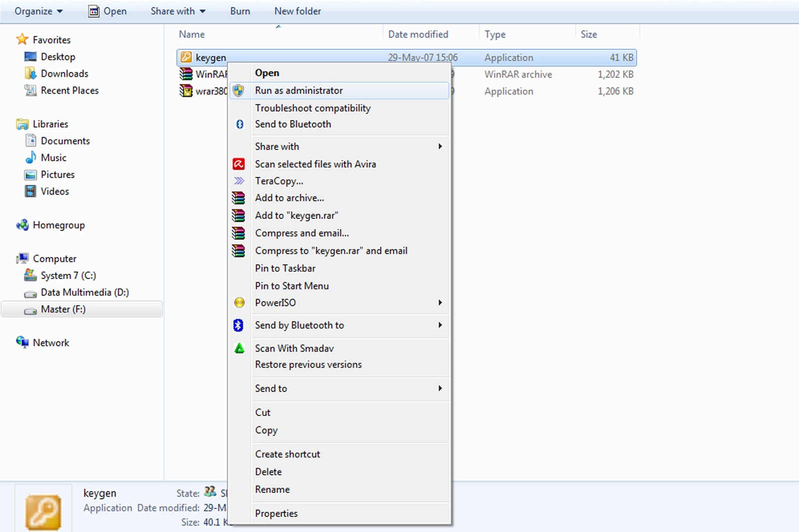Click the 1,206 KB size cell

coord(615,91)
